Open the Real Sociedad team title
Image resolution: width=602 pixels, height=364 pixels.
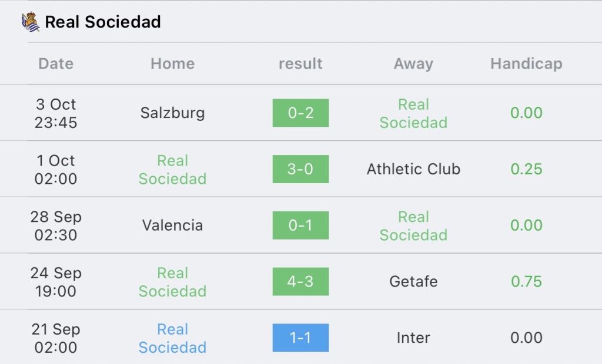[x=103, y=22]
